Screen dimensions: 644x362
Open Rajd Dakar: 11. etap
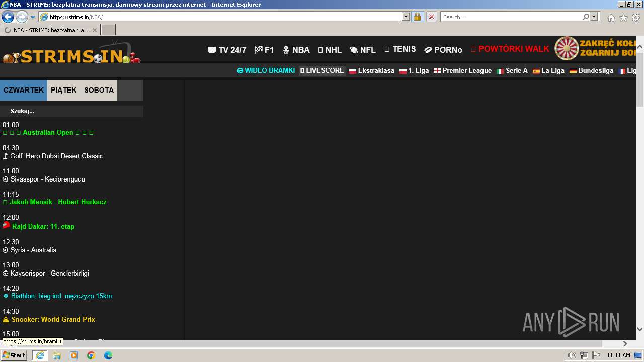pos(38,226)
